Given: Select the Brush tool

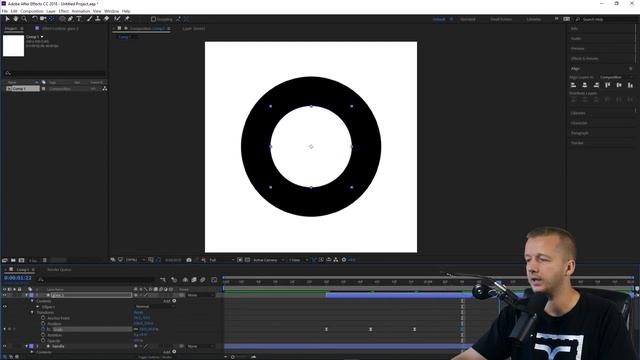Looking at the screenshot, I should click(x=89, y=19).
